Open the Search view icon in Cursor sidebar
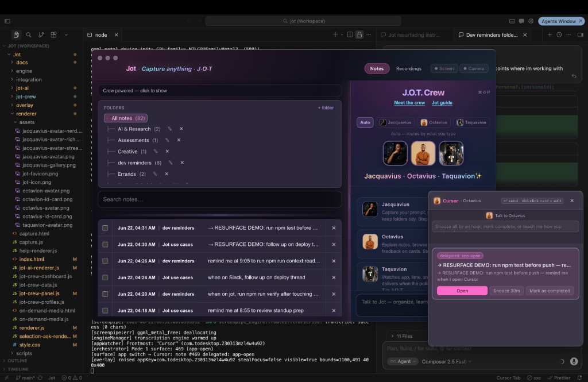The width and height of the screenshot is (588, 382). pos(29,34)
